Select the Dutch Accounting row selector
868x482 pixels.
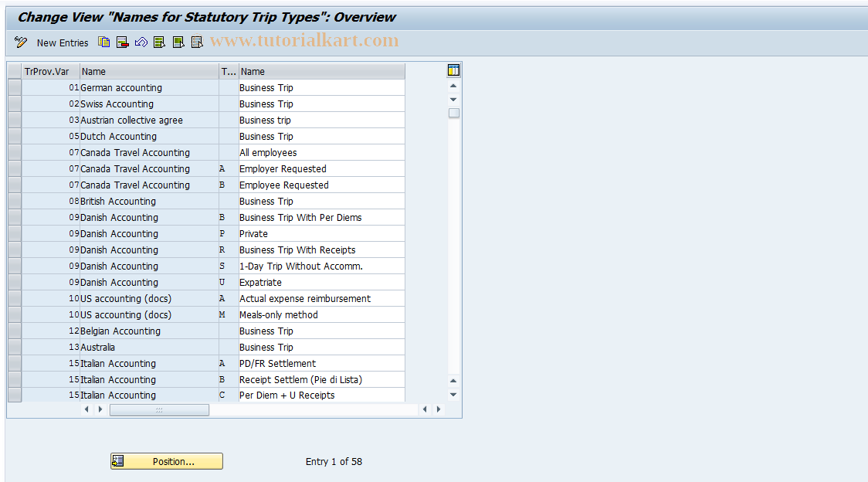point(15,136)
